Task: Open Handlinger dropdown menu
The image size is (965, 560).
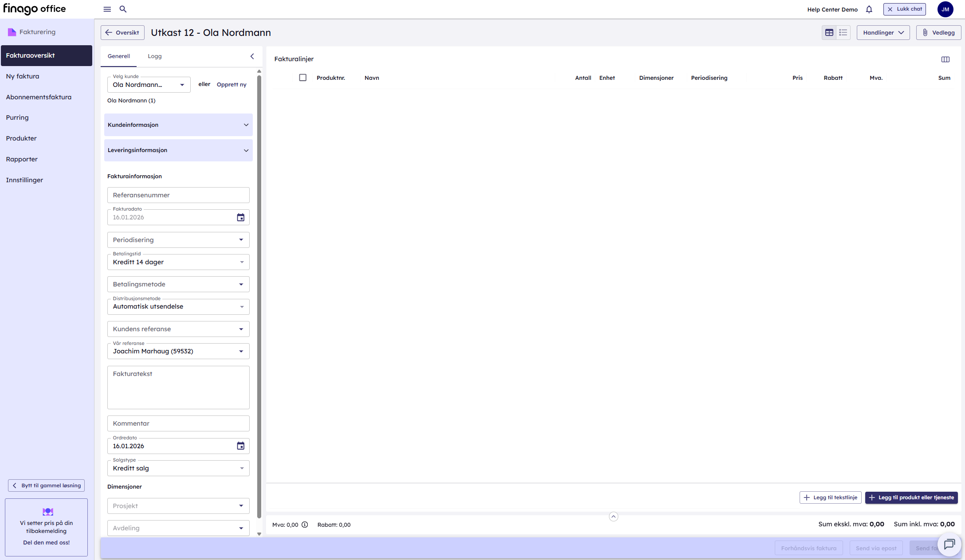Action: 883,32
